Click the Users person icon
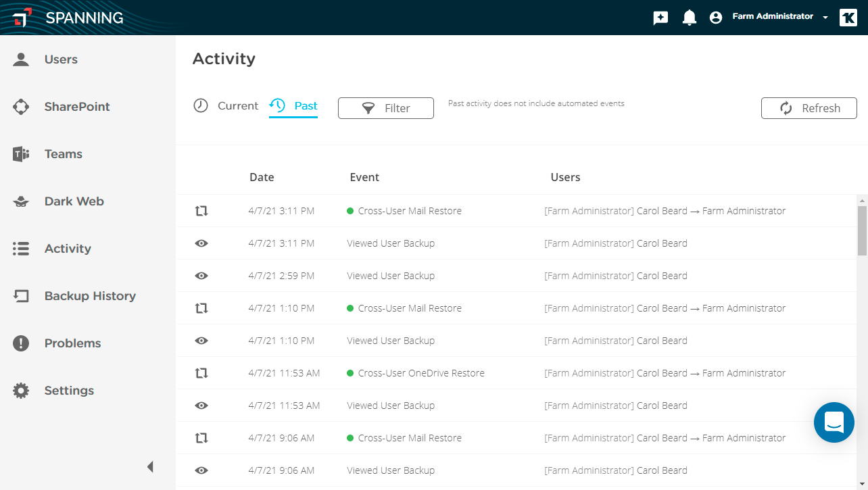The width and height of the screenshot is (868, 490). click(21, 59)
